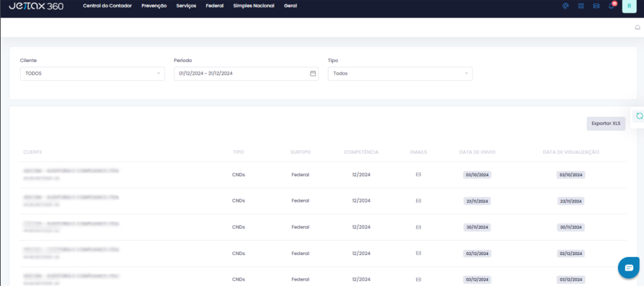The image size is (644, 286).
Task: Click view date badge 30/11/2024
Action: click(571, 227)
